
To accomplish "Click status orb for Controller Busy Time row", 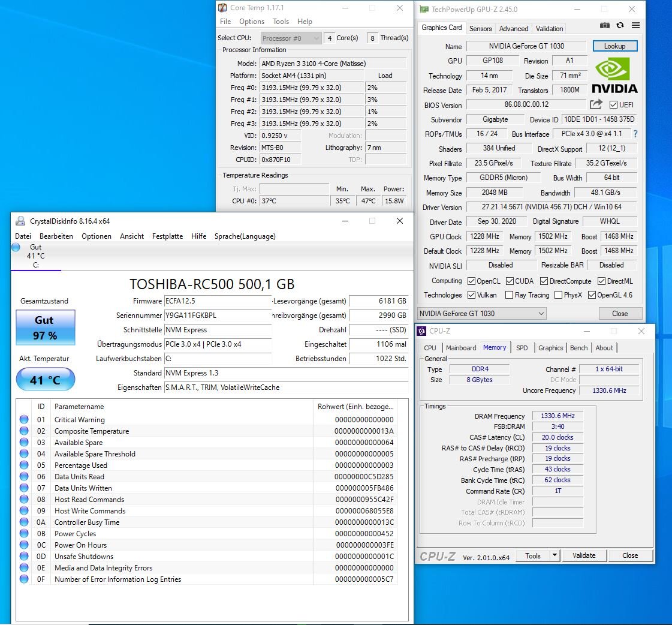I will 24,522.
